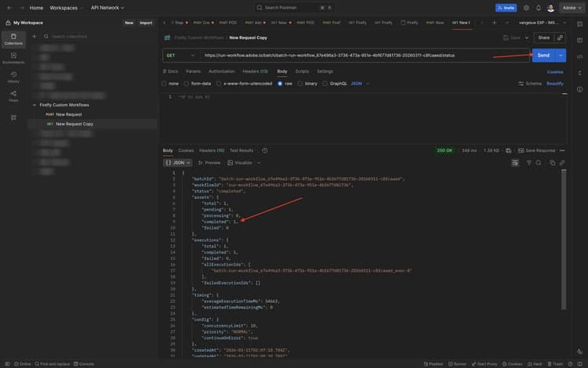
Task: Click the blue Send button
Action: tap(543, 56)
